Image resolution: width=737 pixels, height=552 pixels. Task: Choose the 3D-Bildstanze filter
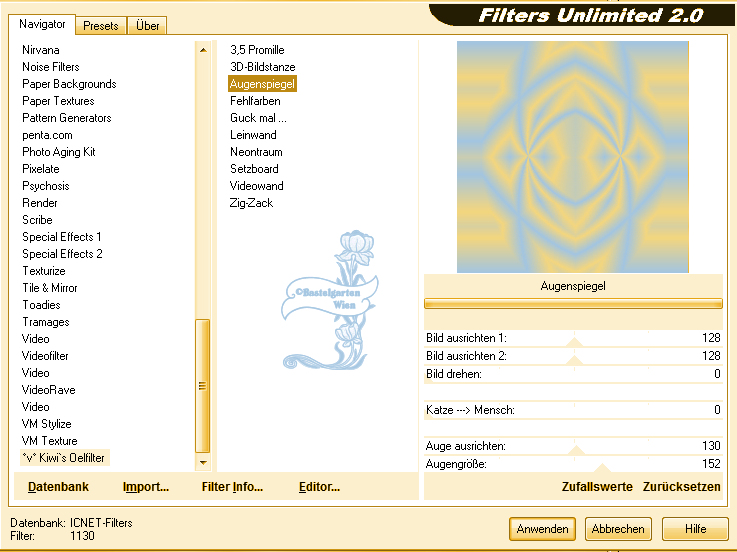point(263,67)
